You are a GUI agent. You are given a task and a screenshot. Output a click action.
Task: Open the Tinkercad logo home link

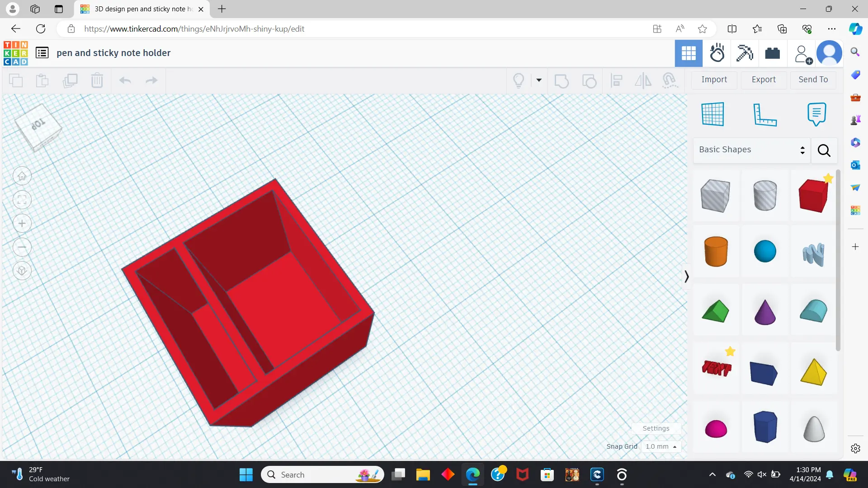(x=16, y=53)
